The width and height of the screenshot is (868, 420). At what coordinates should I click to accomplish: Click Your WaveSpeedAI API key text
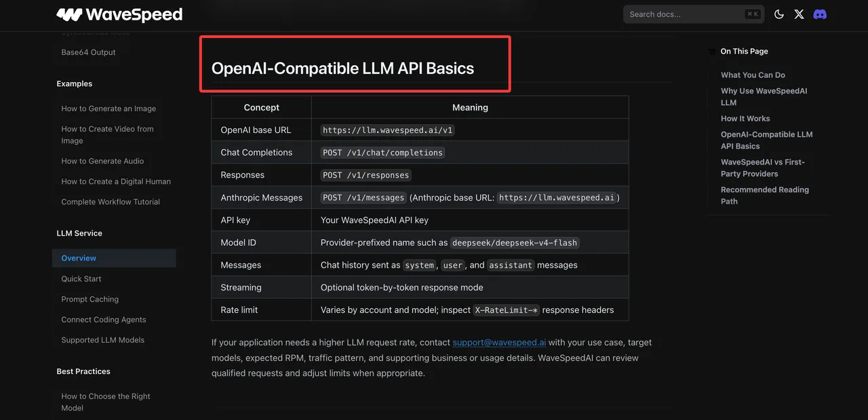pyautogui.click(x=374, y=220)
